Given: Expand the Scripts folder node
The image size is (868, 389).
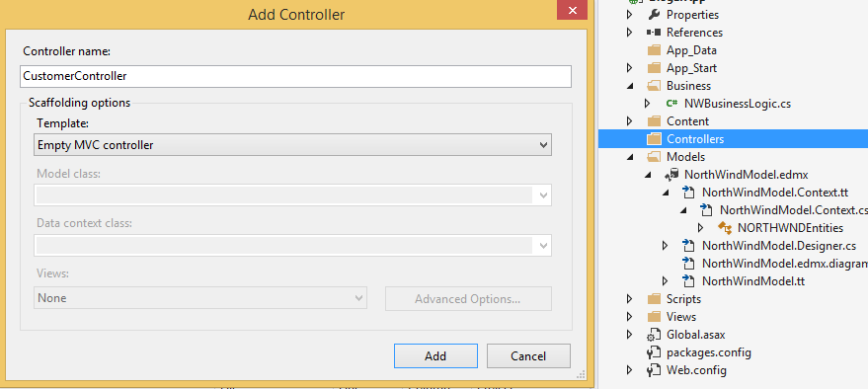Looking at the screenshot, I should [x=629, y=299].
